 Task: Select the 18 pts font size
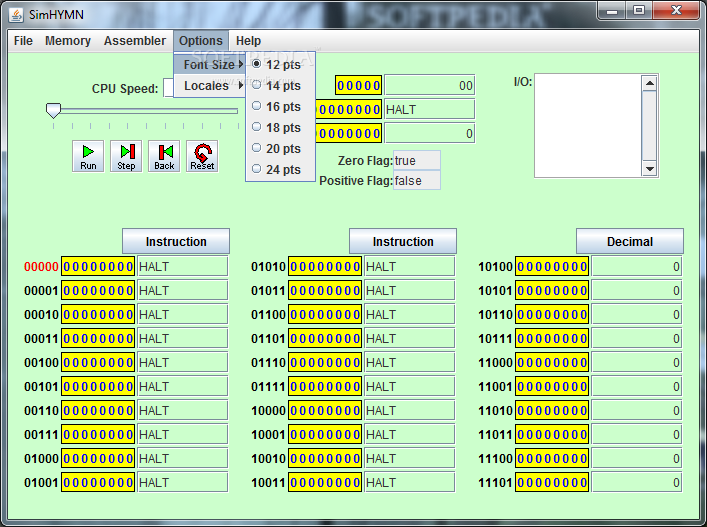[280, 128]
